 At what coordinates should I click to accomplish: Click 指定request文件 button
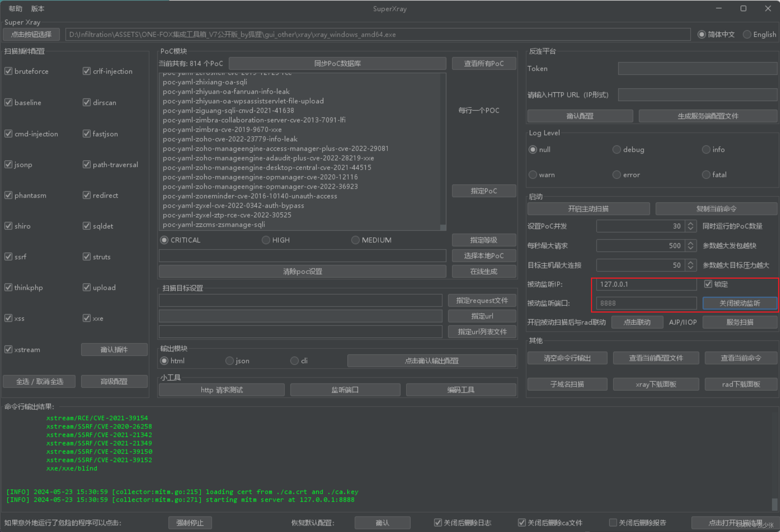[482, 300]
